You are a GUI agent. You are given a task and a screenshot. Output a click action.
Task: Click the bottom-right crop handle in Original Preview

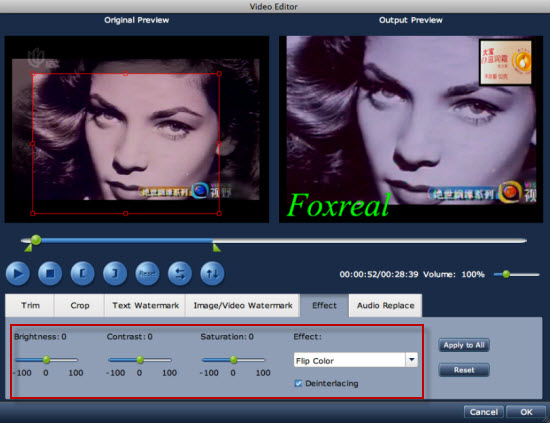pyautogui.click(x=219, y=213)
